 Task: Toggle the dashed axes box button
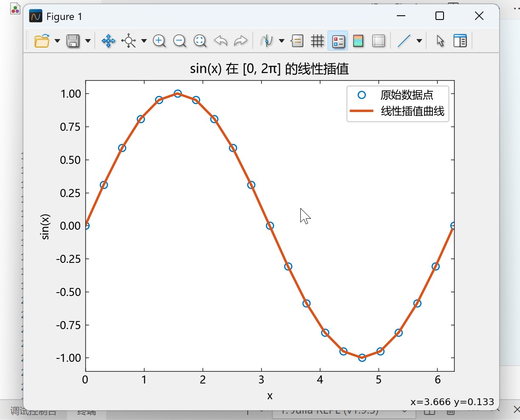coord(379,41)
